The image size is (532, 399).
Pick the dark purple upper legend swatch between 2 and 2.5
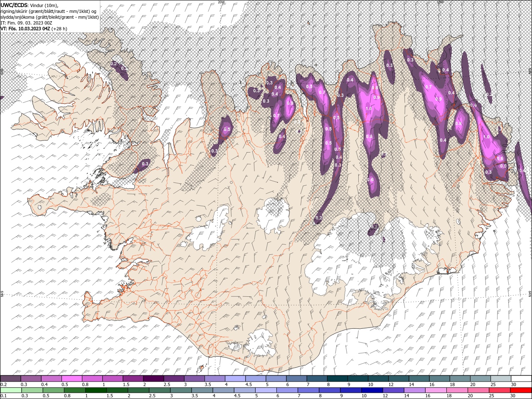pyautogui.click(x=153, y=379)
